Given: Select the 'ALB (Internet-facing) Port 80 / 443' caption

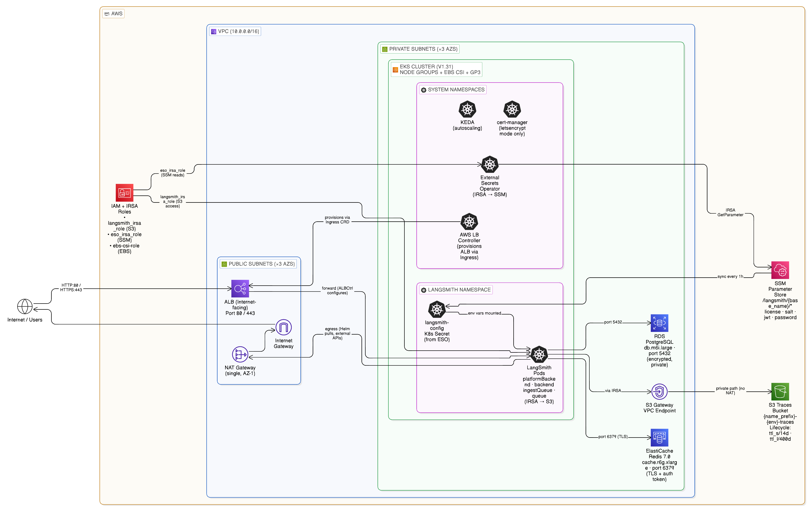Looking at the screenshot, I should [240, 308].
